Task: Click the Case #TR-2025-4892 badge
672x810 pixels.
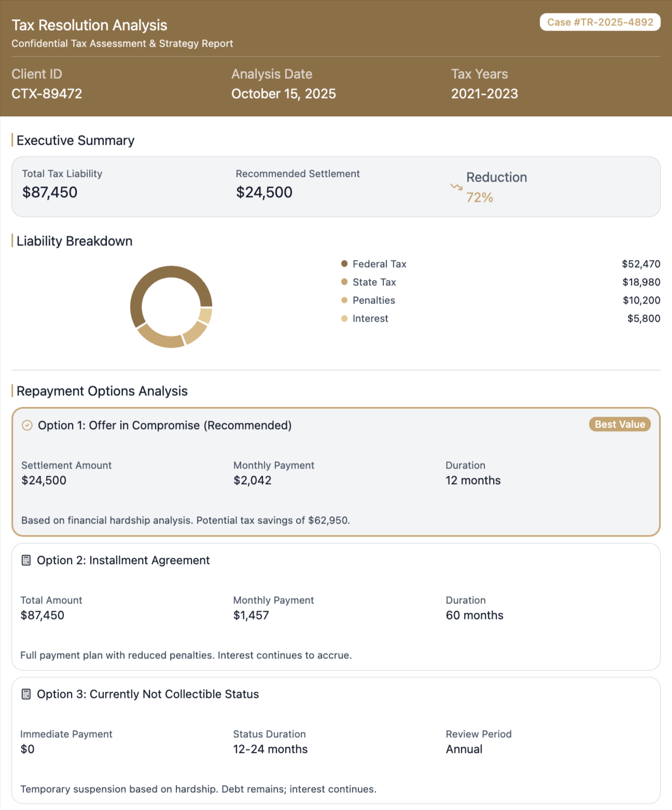Action: (600, 22)
